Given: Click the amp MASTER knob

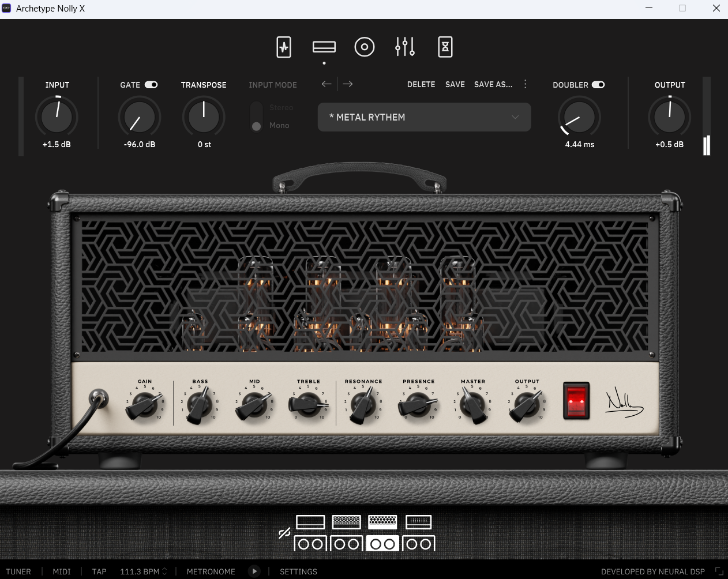Looking at the screenshot, I should [x=473, y=405].
